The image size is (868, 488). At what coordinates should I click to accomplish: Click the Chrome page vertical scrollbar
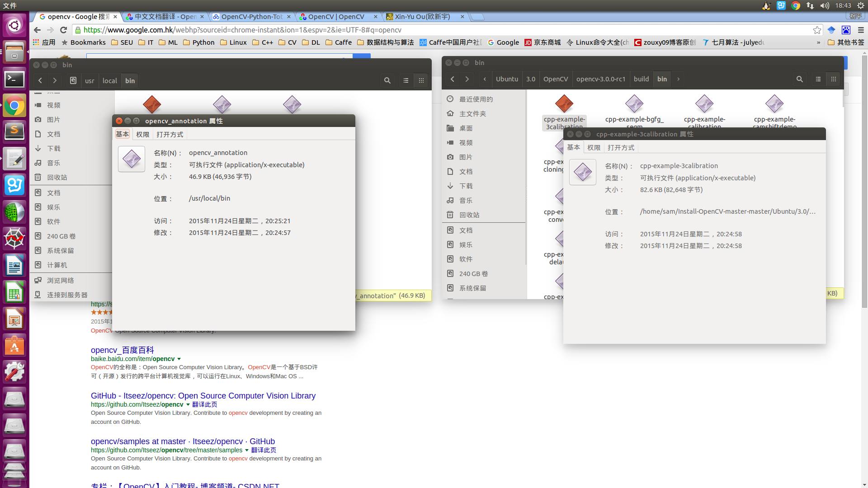tap(864, 181)
